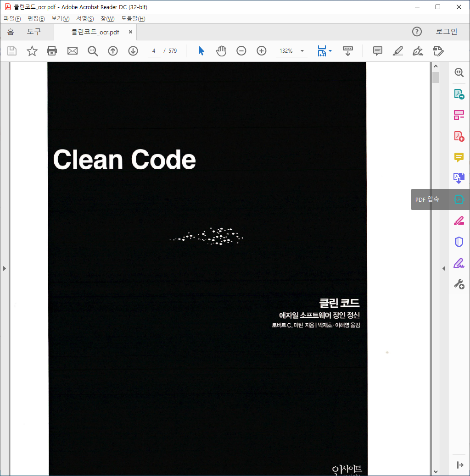
Task: Open Protect shield tool in sidebar
Action: point(459,242)
